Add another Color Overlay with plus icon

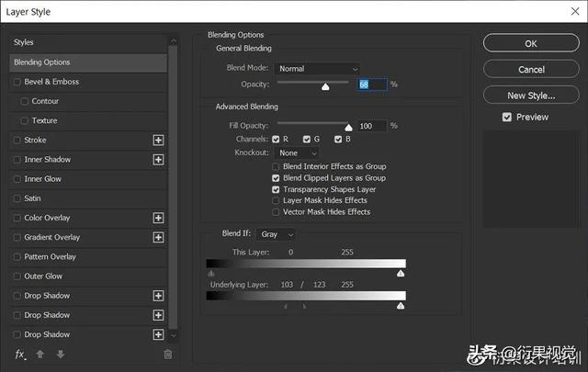pyautogui.click(x=158, y=218)
